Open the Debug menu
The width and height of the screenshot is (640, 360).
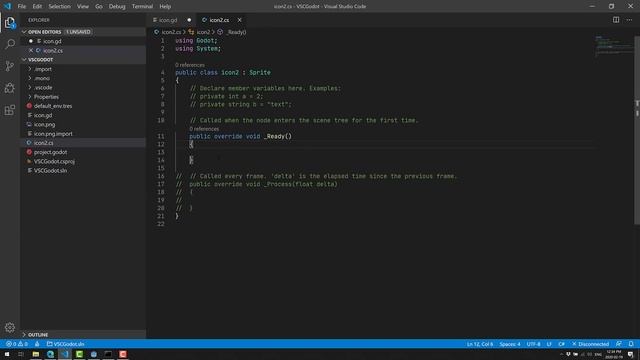tap(117, 6)
